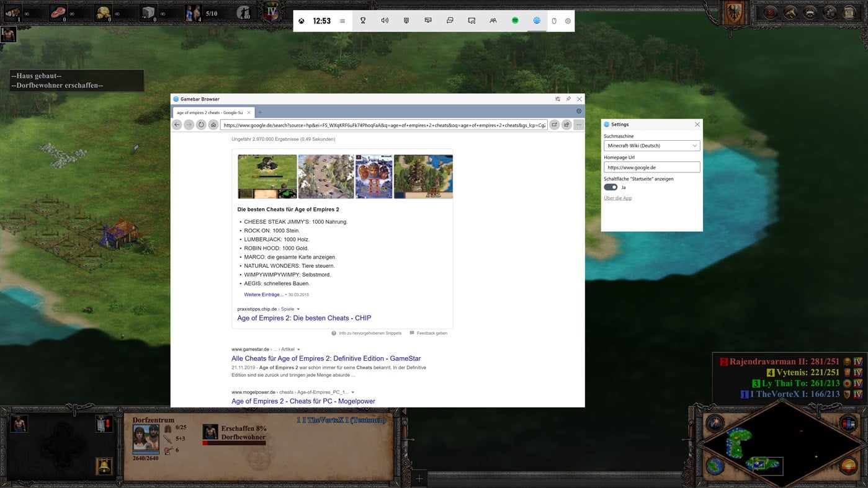Viewport: 868px width, 488px height.
Task: Expand the www.gamestar.de result arrow
Action: pyautogui.click(x=298, y=349)
